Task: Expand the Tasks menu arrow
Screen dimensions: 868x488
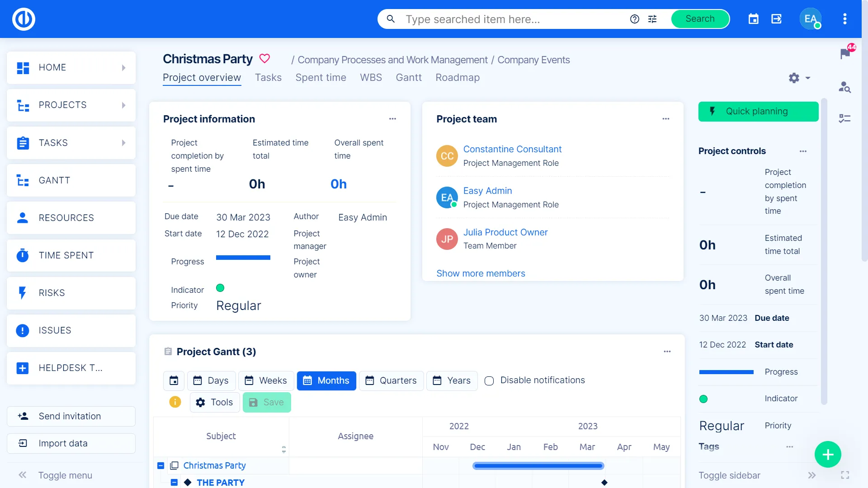Action: (124, 143)
